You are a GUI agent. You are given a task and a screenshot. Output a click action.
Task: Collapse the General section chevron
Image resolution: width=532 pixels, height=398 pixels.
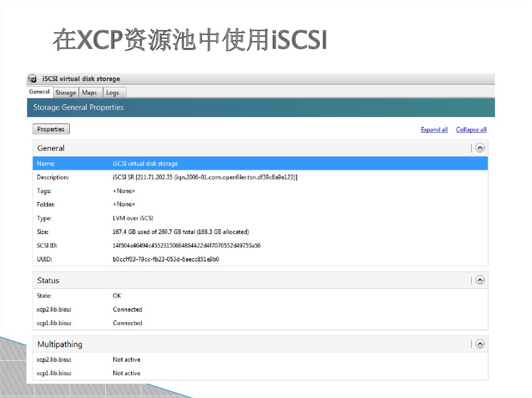pos(480,148)
